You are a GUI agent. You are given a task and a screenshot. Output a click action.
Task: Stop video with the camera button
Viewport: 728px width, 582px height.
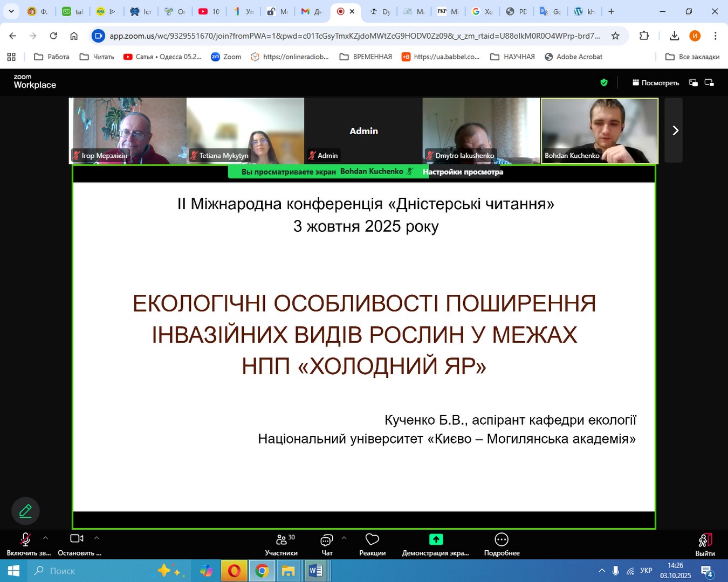[x=77, y=539]
